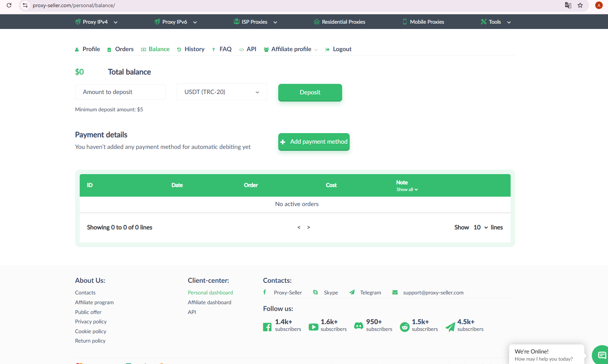Open the Note Show all filter
The width and height of the screenshot is (608, 364).
407,190
